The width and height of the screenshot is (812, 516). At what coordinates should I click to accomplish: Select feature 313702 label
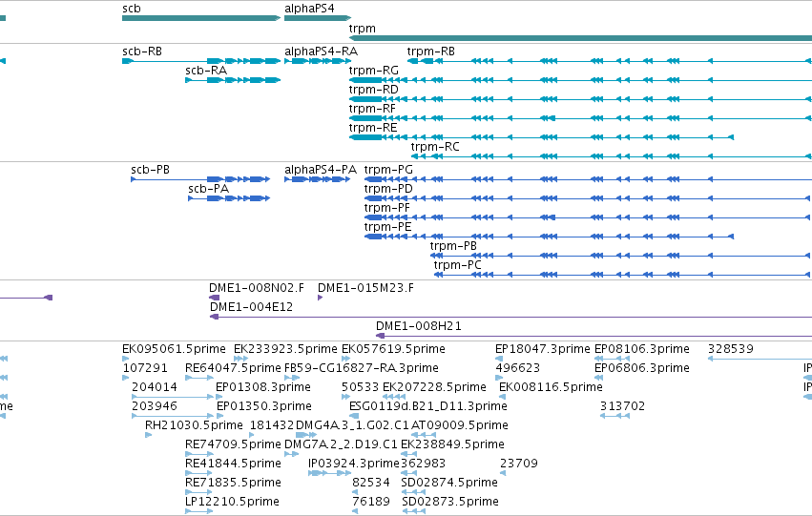tap(623, 407)
